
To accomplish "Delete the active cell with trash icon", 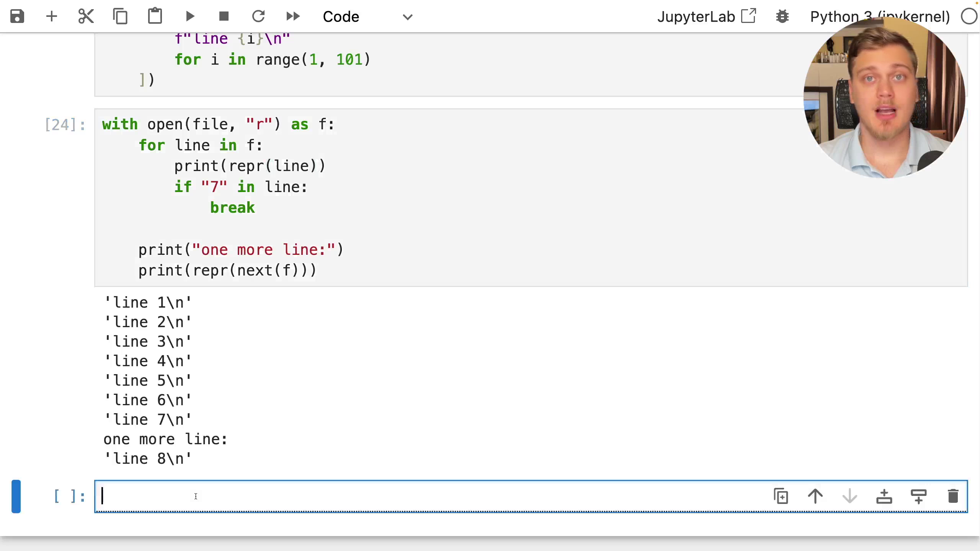I will click(x=953, y=496).
